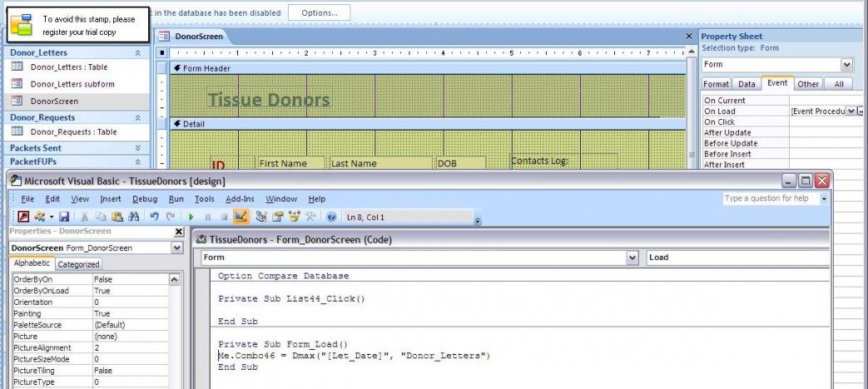Image resolution: width=868 pixels, height=389 pixels.
Task: Open the Tools menu
Action: pyautogui.click(x=205, y=199)
